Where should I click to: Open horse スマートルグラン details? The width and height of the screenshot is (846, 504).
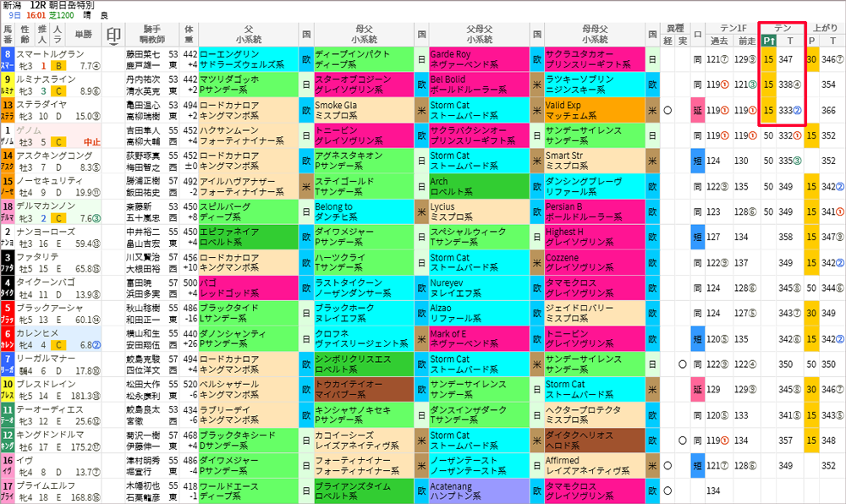point(50,54)
